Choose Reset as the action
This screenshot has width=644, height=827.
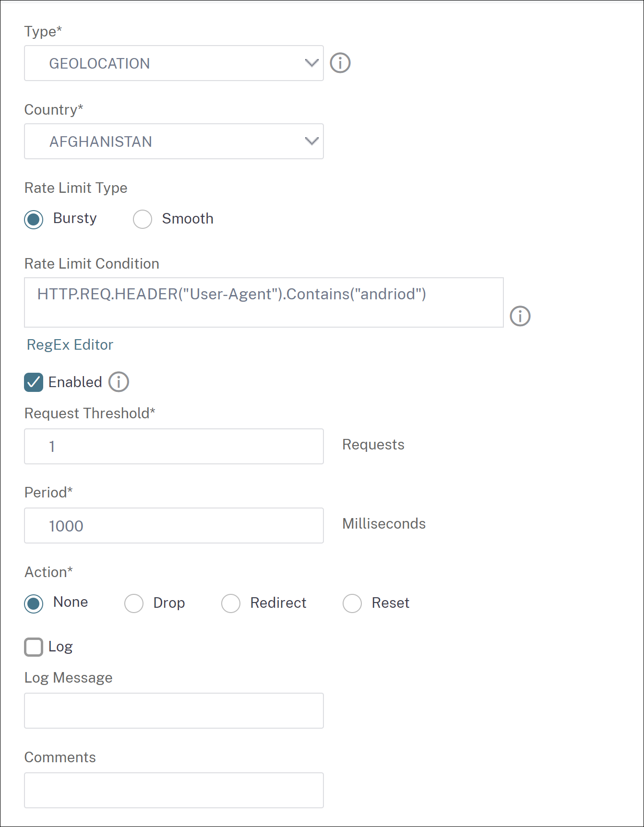tap(352, 603)
